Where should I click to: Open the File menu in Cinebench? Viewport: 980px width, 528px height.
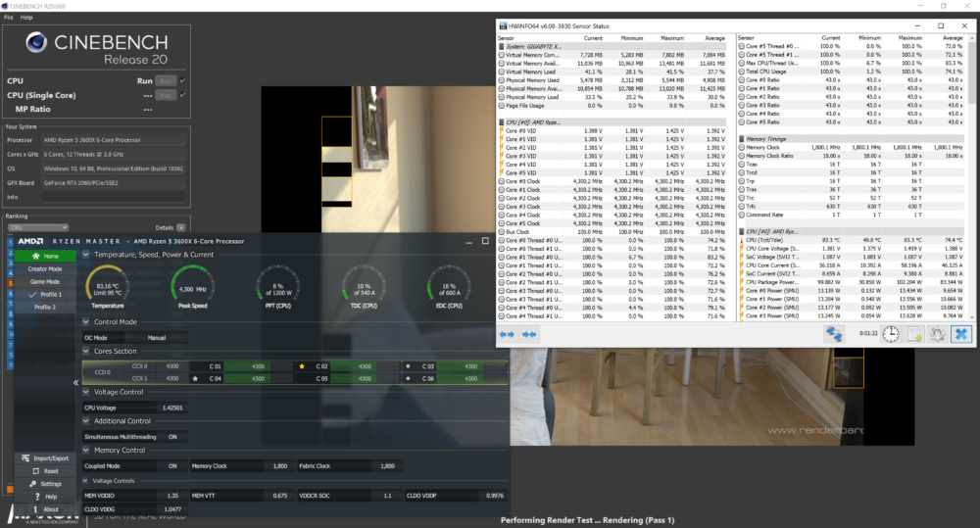point(8,18)
